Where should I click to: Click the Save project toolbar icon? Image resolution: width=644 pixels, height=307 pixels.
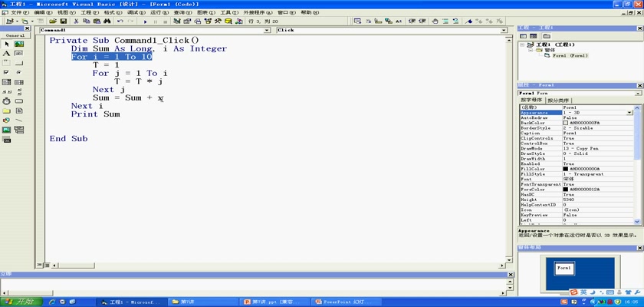[x=64, y=21]
